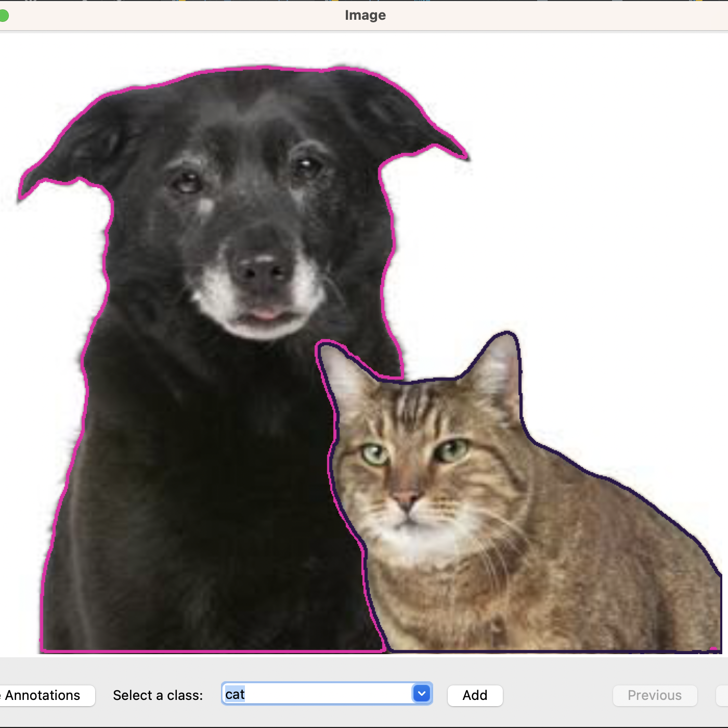
Task: Click the Add button
Action: 475,695
